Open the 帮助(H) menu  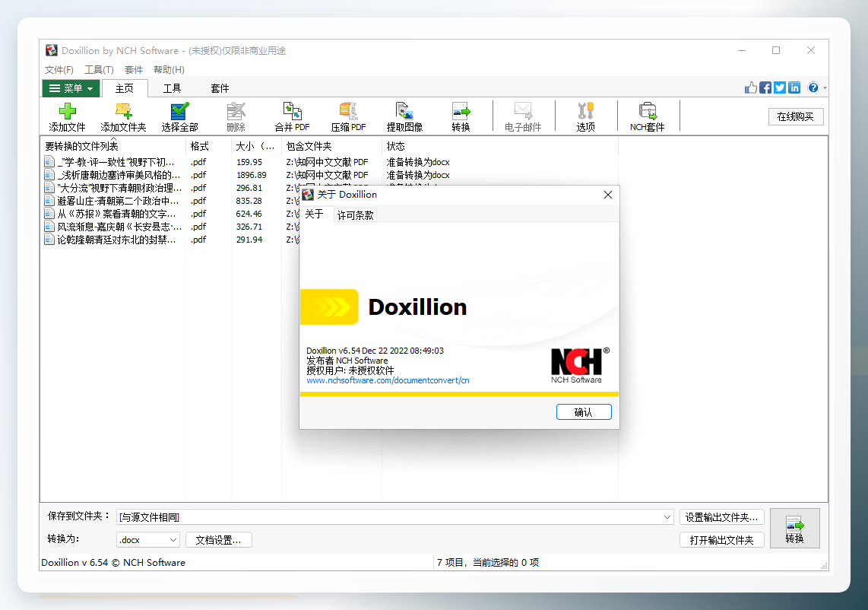coord(169,69)
